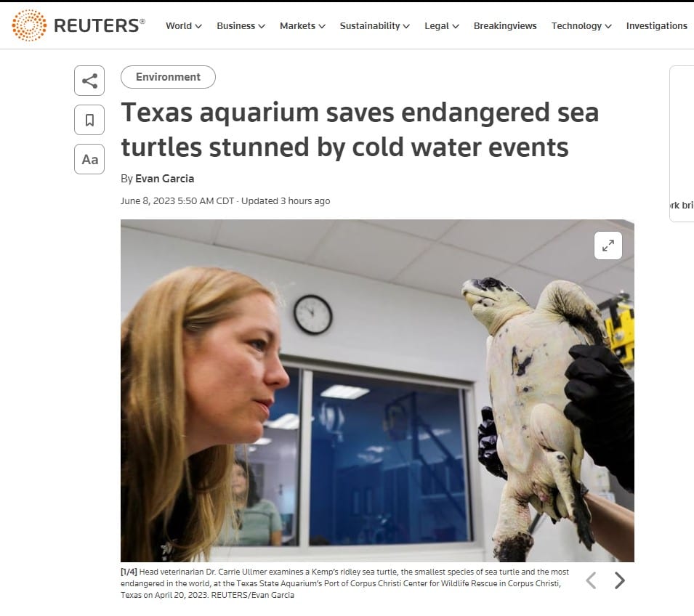Image resolution: width=694 pixels, height=616 pixels.
Task: Open the Investigations section
Action: [656, 25]
